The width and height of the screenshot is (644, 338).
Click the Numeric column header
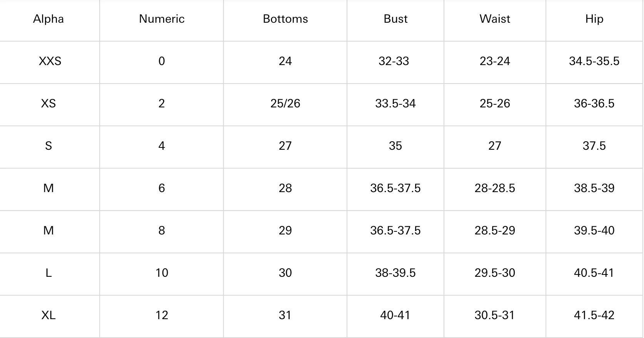(162, 19)
